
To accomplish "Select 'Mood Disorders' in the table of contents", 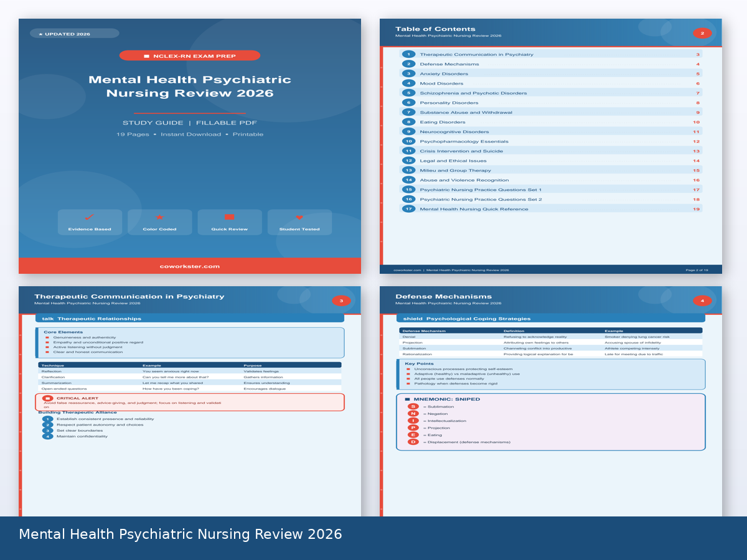I will [443, 83].
